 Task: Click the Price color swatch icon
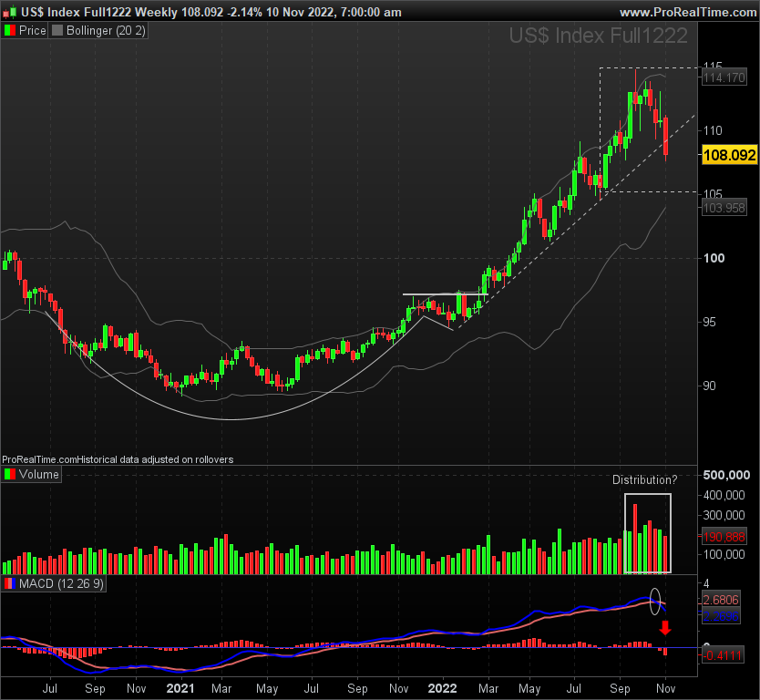click(x=10, y=31)
